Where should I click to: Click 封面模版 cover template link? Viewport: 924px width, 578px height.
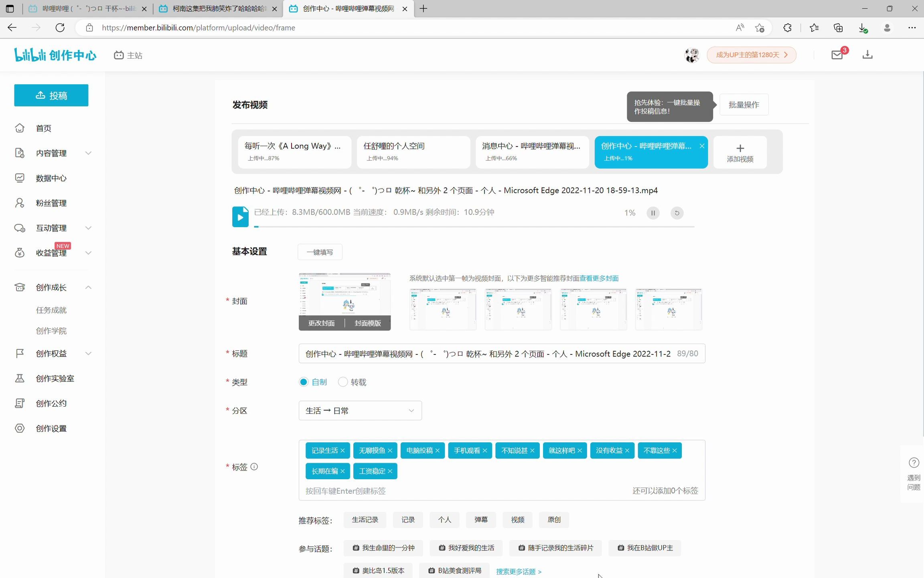point(368,323)
